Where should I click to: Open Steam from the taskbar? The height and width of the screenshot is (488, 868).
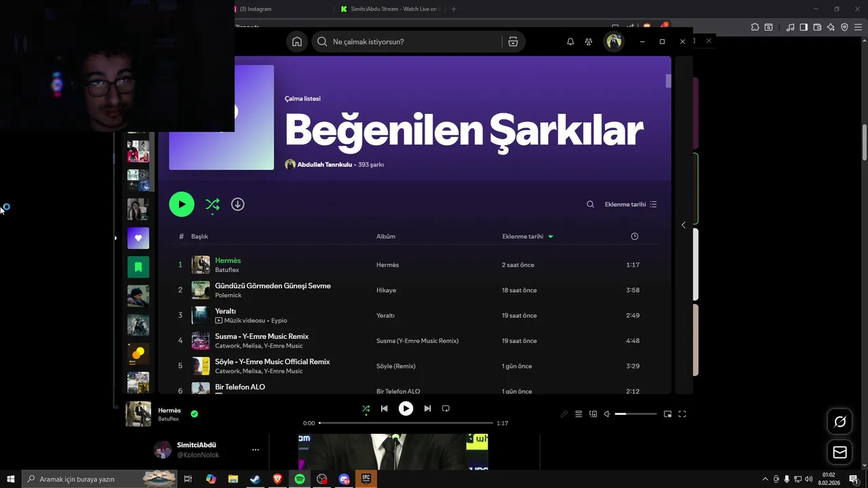pyautogui.click(x=255, y=479)
